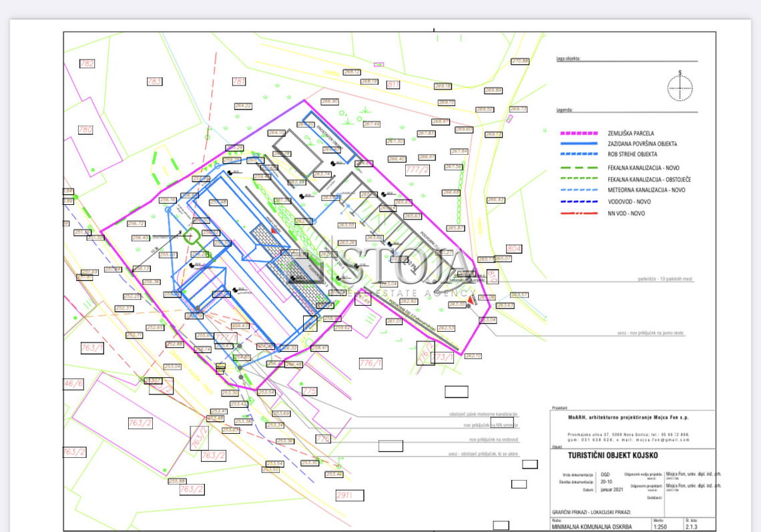761x532 pixels.
Task: Click the MoARH arhitekturno projektiranje company name
Action: pyautogui.click(x=628, y=417)
